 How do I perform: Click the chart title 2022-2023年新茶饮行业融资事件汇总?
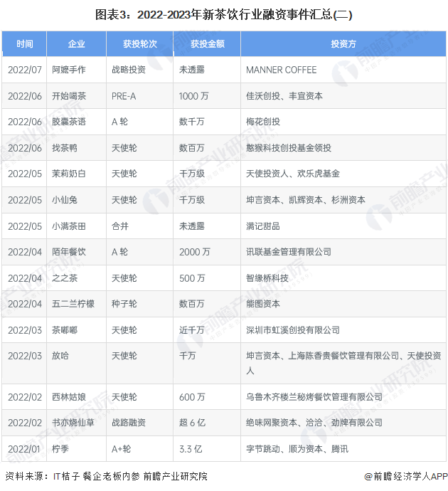(x=224, y=14)
